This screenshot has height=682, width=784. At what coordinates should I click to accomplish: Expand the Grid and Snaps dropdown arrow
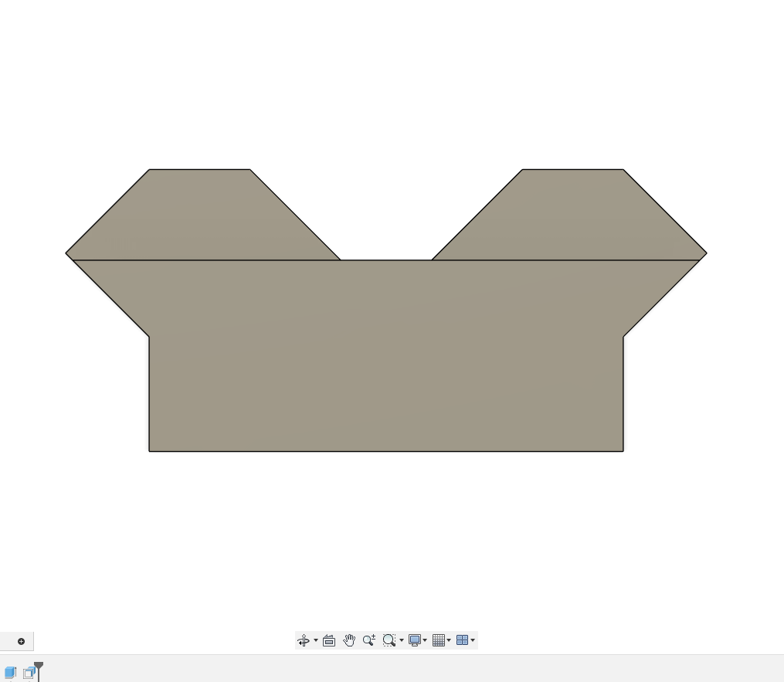449,640
